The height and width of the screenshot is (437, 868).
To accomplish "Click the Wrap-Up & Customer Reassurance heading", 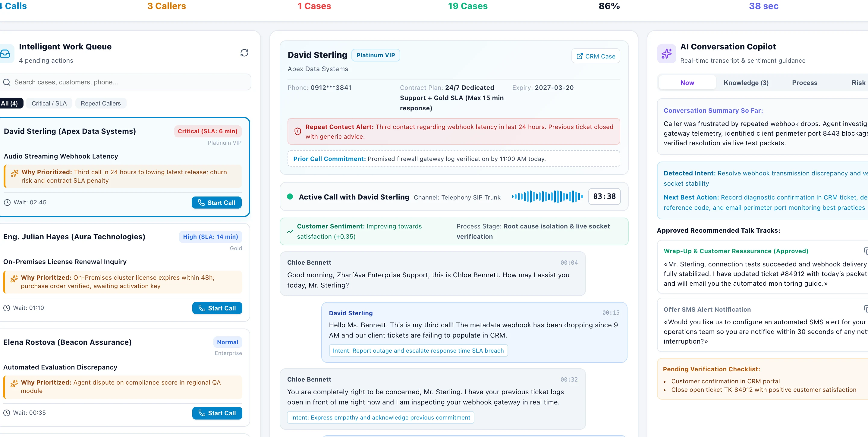I will pyautogui.click(x=735, y=251).
